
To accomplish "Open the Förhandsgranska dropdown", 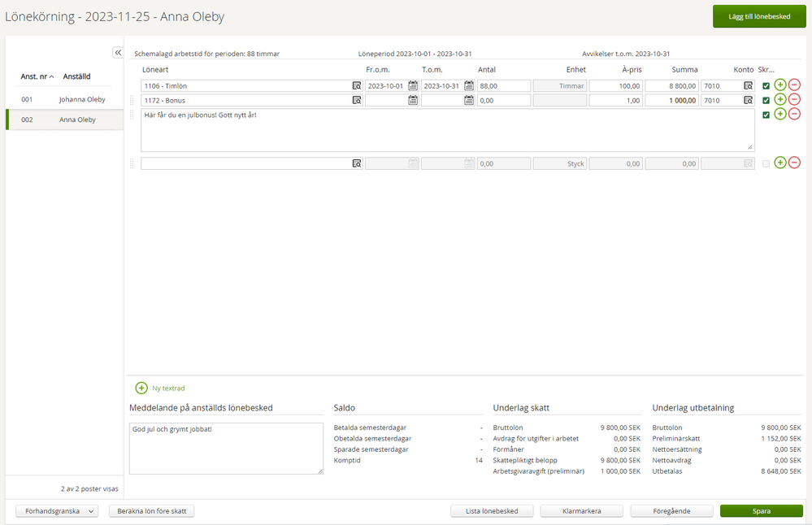I will point(57,511).
